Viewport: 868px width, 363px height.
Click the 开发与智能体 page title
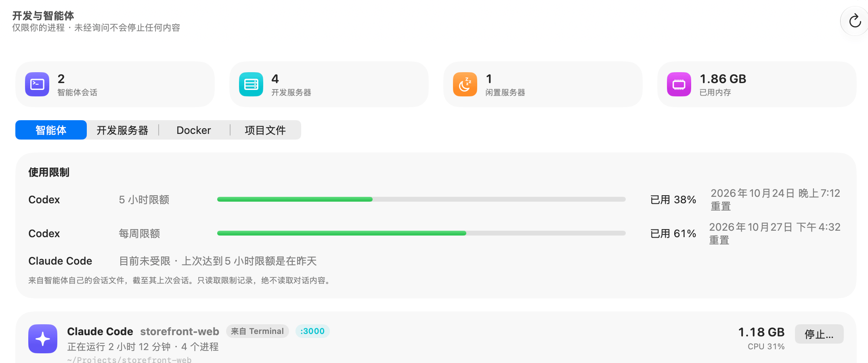[43, 16]
